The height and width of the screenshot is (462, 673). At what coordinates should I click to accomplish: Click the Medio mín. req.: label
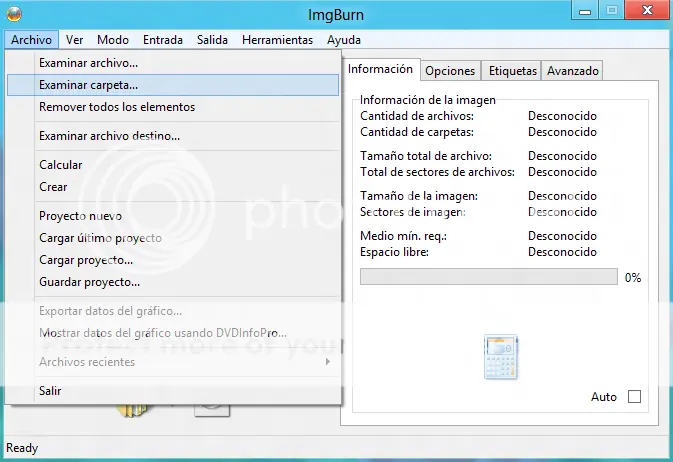coord(403,236)
